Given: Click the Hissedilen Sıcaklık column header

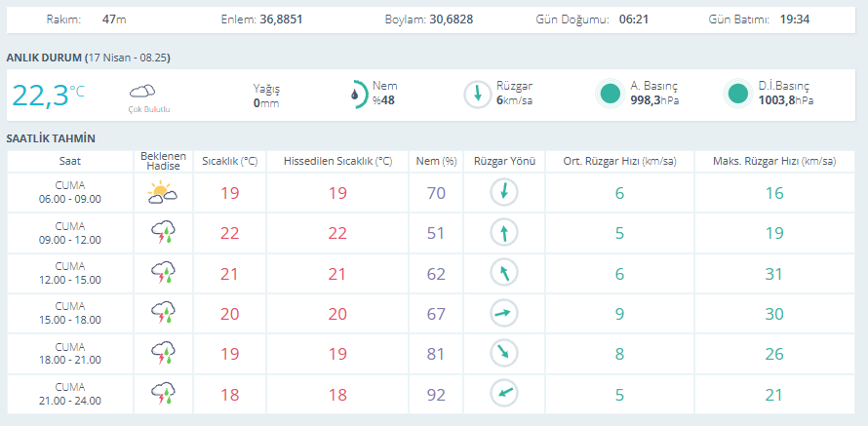Looking at the screenshot, I should pos(337,160).
